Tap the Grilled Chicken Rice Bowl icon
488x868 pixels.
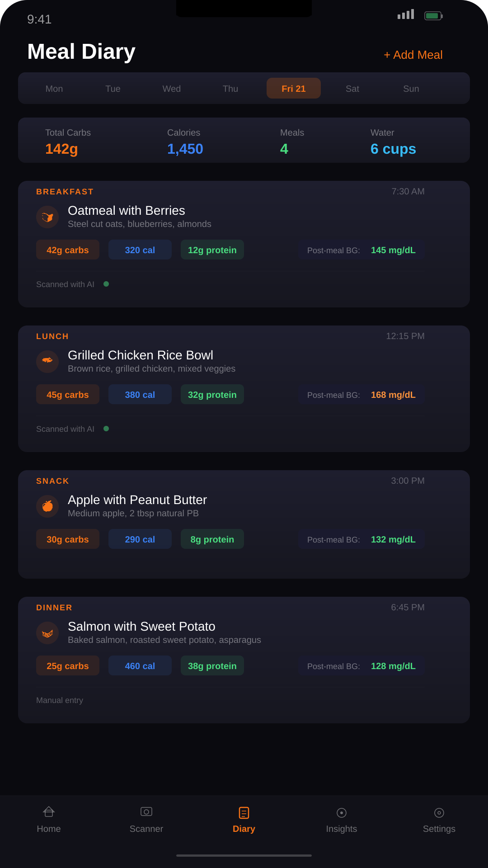47,362
